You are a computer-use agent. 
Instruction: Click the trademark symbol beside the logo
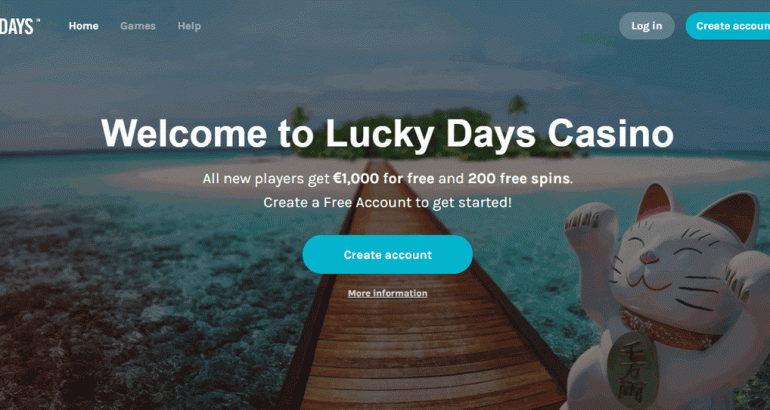click(x=38, y=20)
